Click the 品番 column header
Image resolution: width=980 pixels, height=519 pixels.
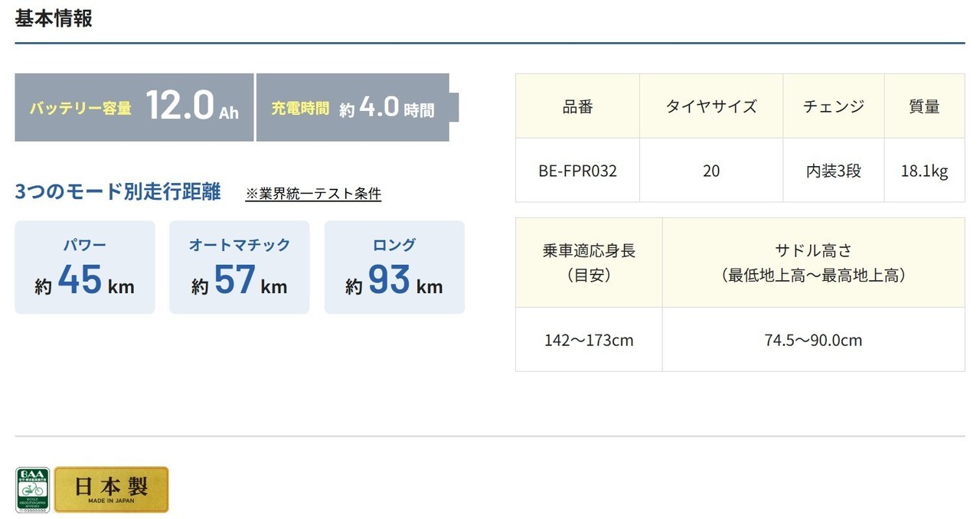click(578, 106)
